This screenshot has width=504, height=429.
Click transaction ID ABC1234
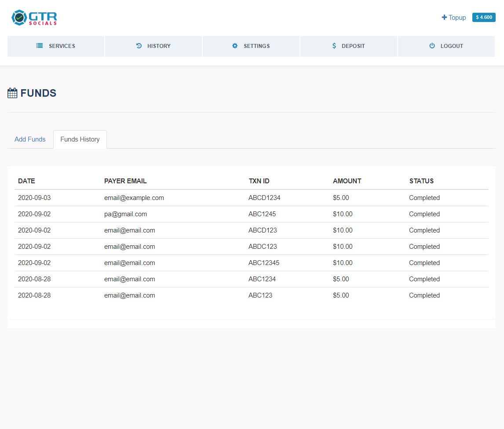pyautogui.click(x=262, y=279)
